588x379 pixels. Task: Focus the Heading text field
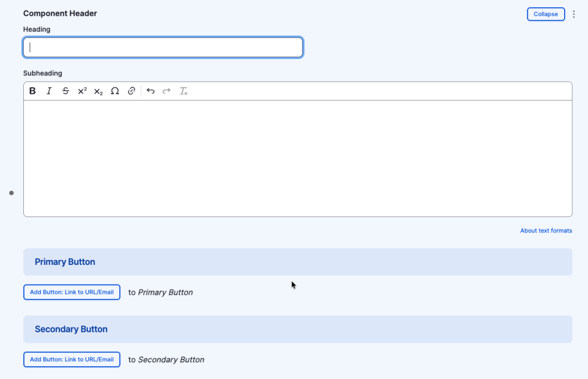pyautogui.click(x=163, y=47)
